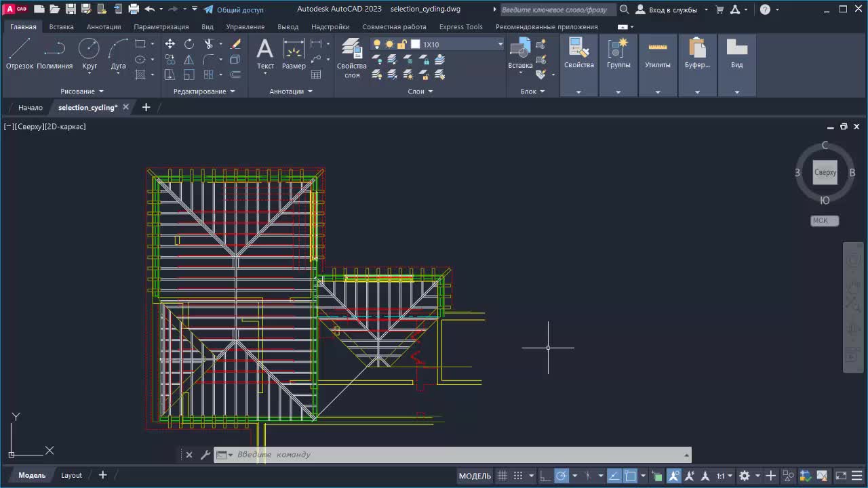Open the Утилиты measuring panel
This screenshot has width=868, height=488.
click(658, 54)
